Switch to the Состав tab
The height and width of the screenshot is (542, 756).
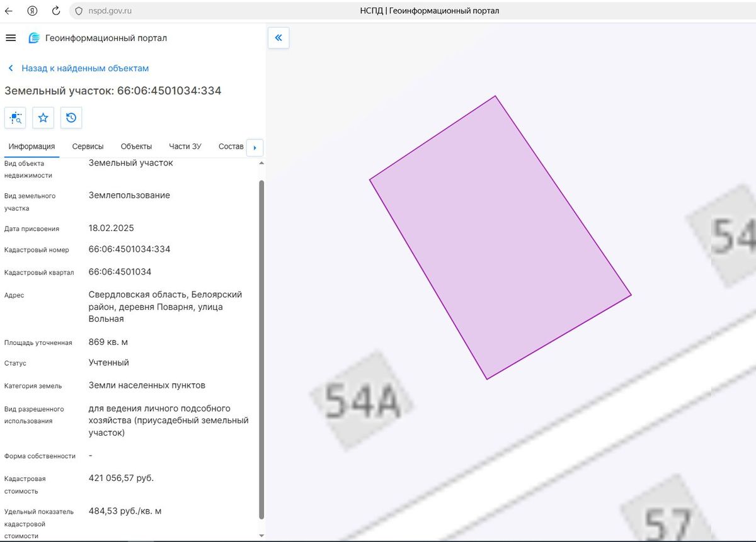[231, 147]
